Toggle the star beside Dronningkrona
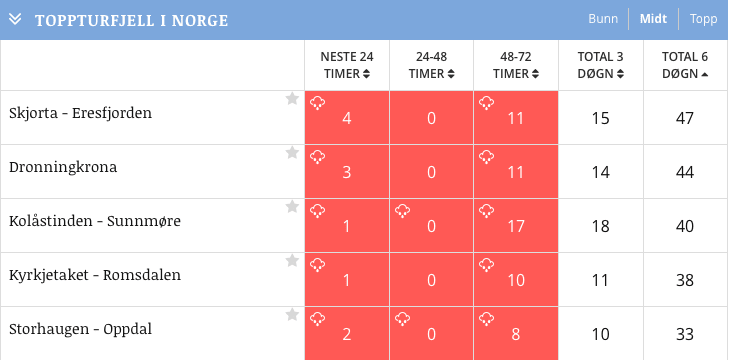This screenshot has height=360, width=731. pyautogui.click(x=292, y=152)
